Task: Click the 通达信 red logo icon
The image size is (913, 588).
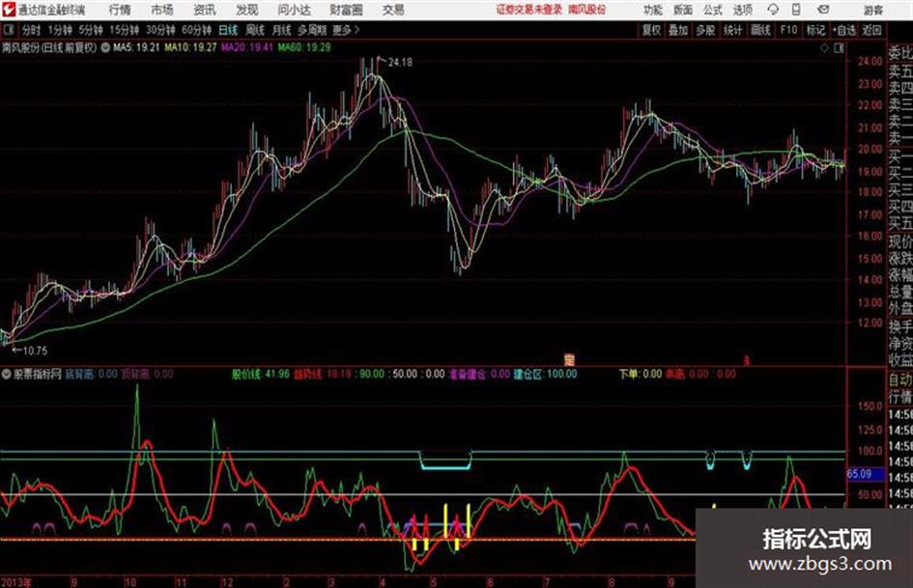Action: coord(9,10)
